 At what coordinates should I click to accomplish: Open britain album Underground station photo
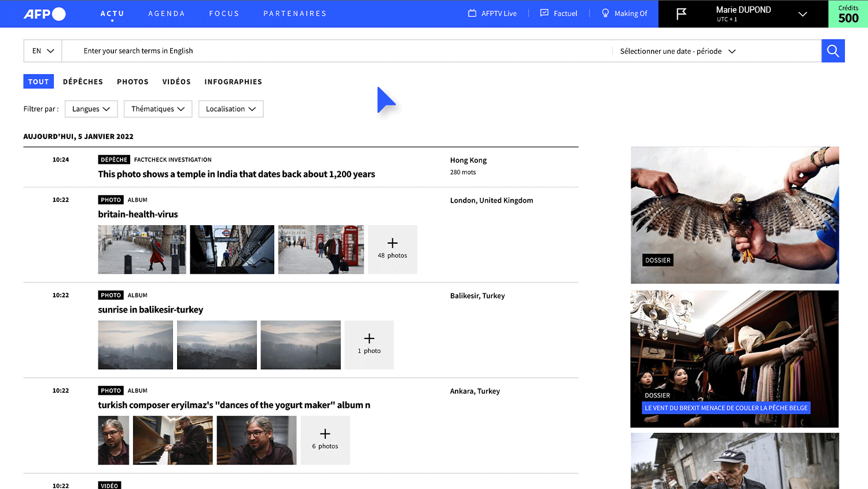[232, 249]
